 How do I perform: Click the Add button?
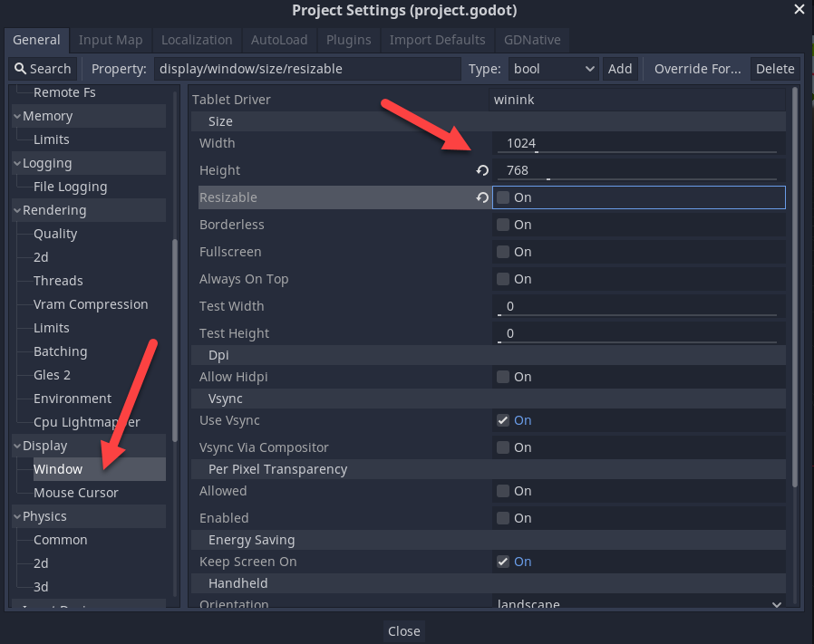click(x=620, y=69)
